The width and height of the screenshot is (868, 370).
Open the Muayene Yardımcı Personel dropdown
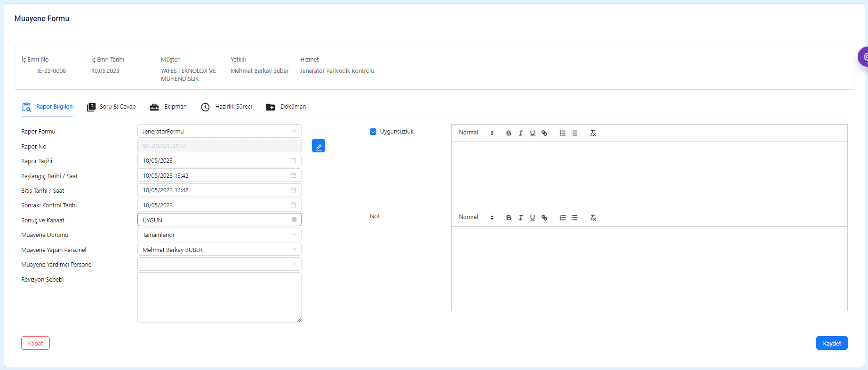click(219, 264)
